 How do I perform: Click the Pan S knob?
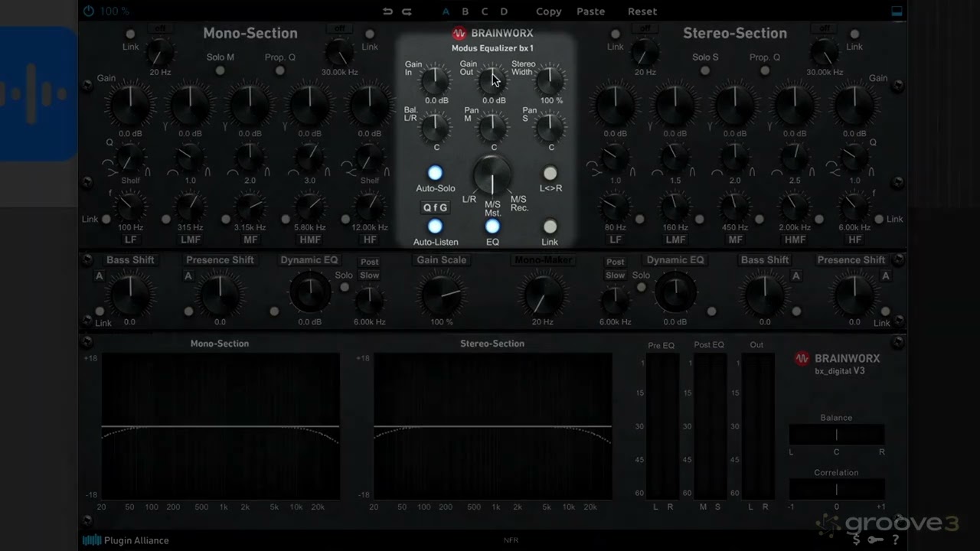550,126
